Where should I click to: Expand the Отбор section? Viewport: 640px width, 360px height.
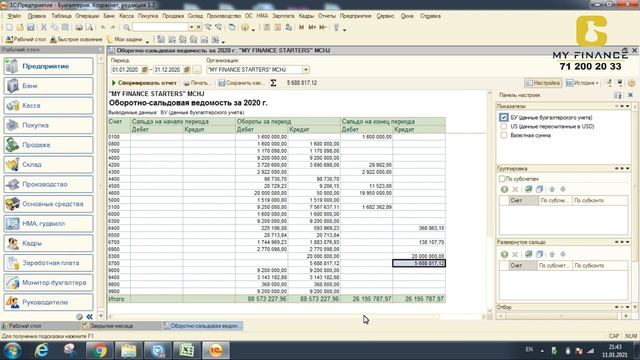(x=628, y=307)
